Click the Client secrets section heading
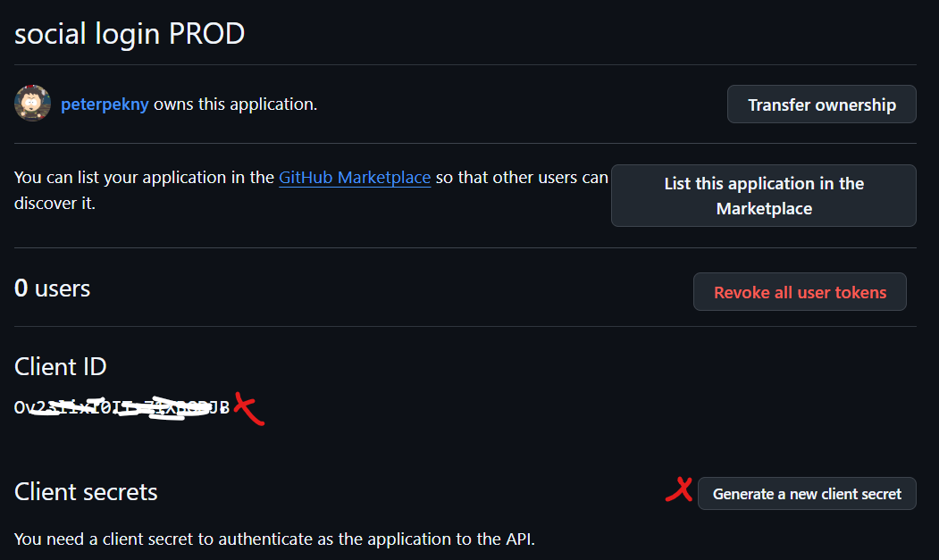This screenshot has height=560, width=939. pos(86,492)
